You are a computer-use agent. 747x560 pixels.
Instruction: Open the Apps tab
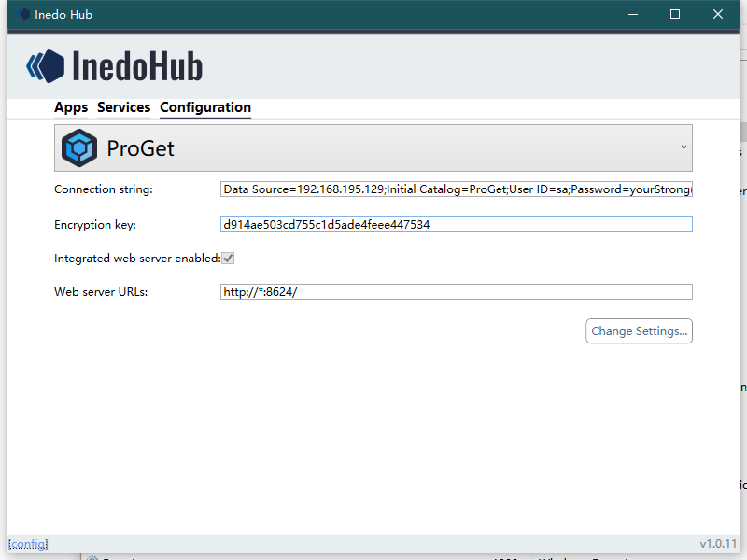71,107
